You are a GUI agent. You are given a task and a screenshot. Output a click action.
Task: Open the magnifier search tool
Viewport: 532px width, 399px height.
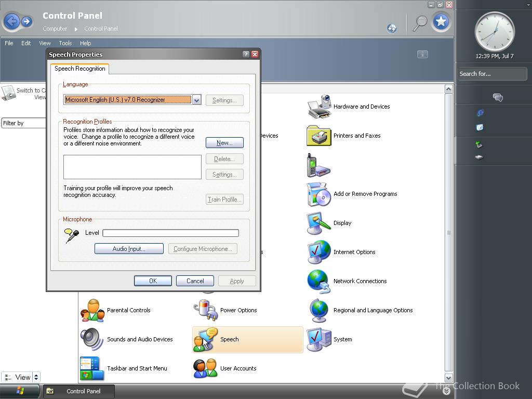420,23
